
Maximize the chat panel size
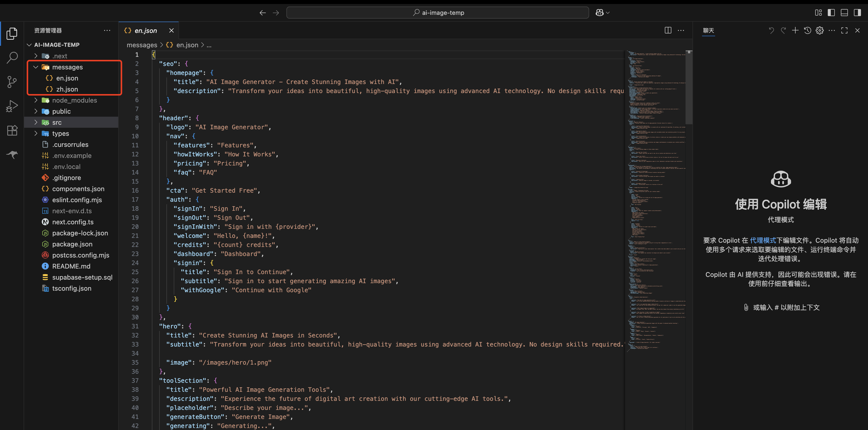[x=844, y=31]
